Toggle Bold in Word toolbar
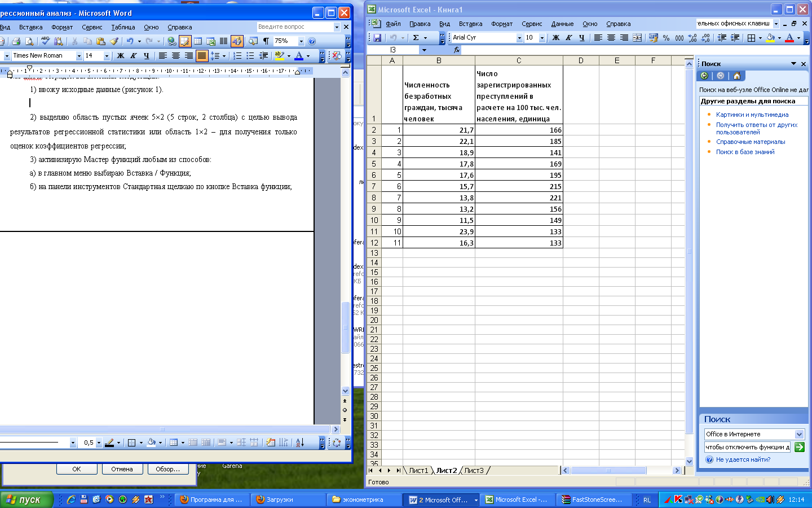The height and width of the screenshot is (508, 812). coord(120,56)
